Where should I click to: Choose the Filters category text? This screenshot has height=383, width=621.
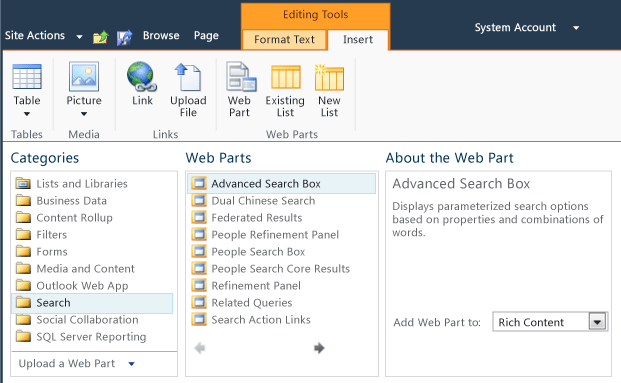coord(51,234)
